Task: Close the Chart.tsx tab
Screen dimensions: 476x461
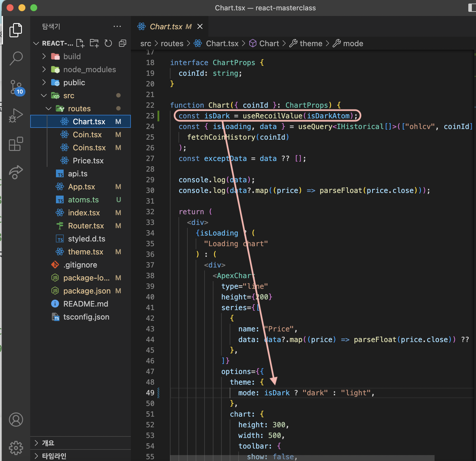Action: [200, 27]
